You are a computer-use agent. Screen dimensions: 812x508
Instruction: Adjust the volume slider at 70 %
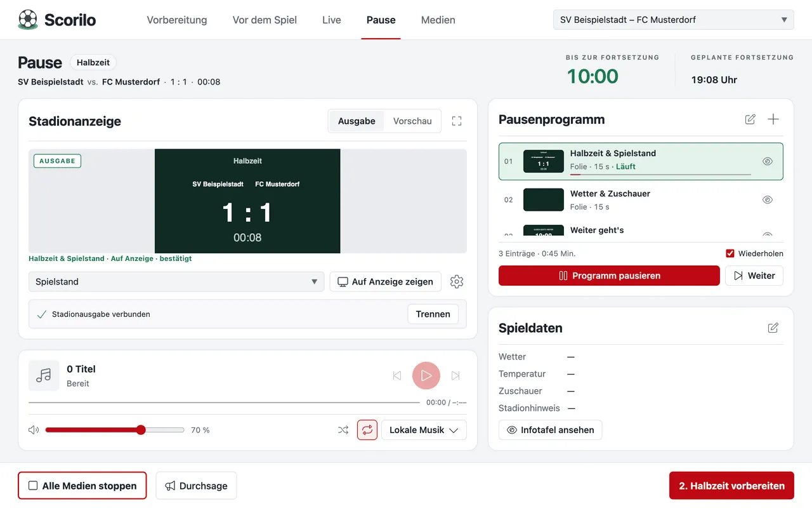(x=115, y=430)
